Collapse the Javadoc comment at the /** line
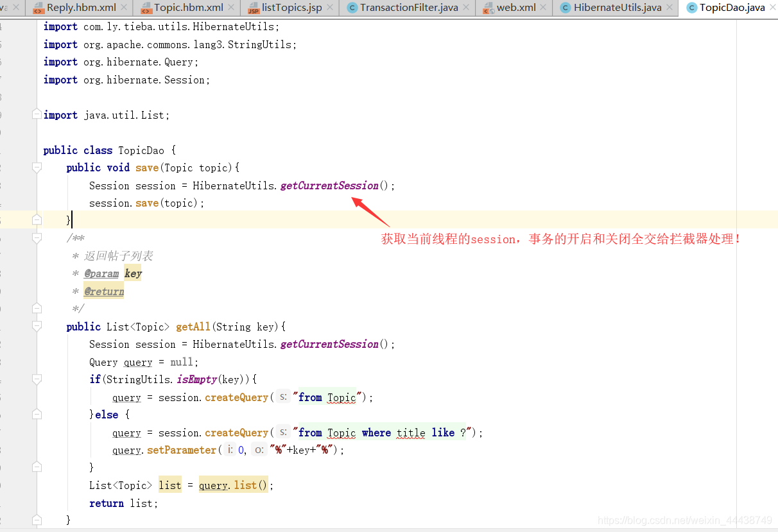This screenshot has height=532, width=778. (x=37, y=238)
